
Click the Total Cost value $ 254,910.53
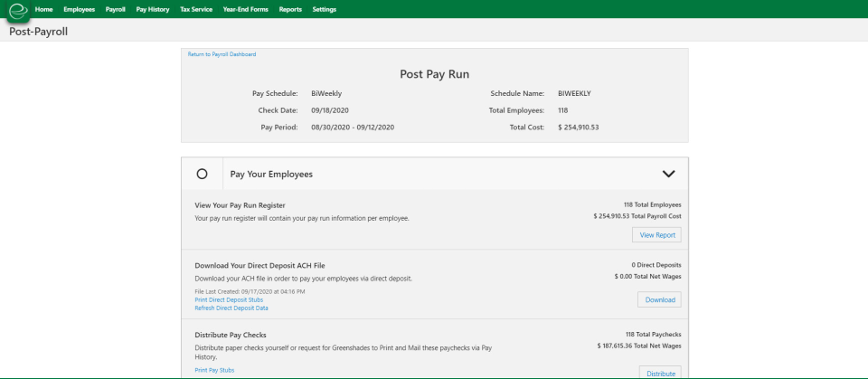tap(579, 127)
